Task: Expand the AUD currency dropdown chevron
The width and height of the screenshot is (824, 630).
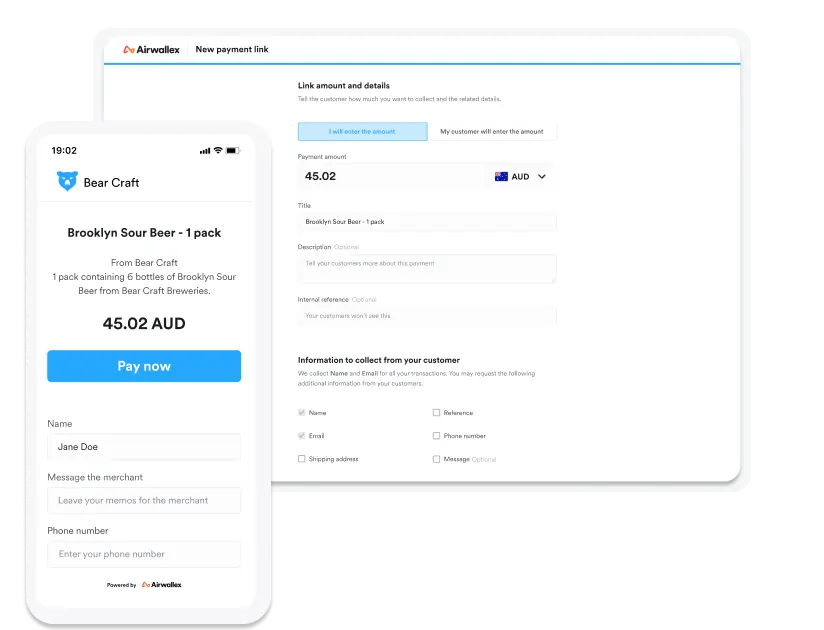Action: 542,177
